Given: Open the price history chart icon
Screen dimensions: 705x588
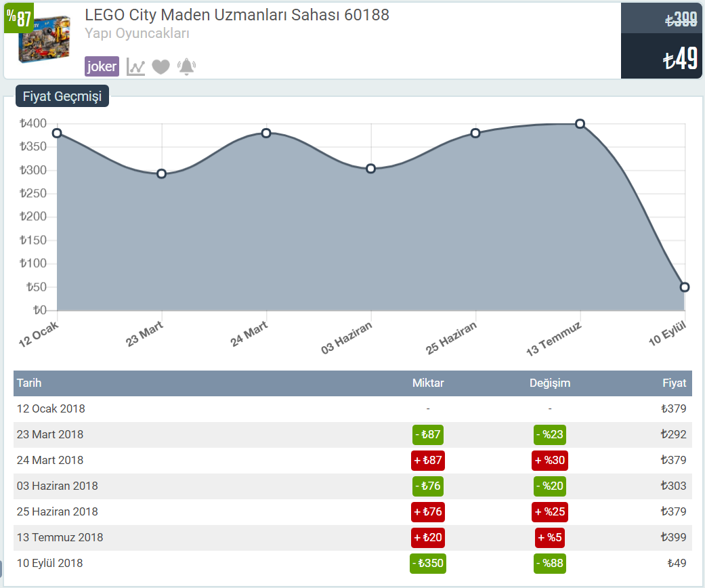Looking at the screenshot, I should (135, 66).
